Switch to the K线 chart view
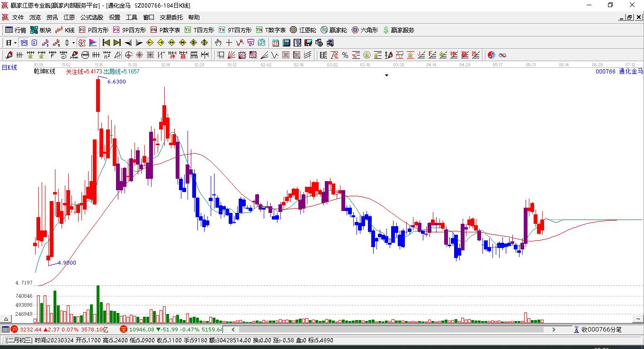The image size is (644, 349). click(x=65, y=30)
